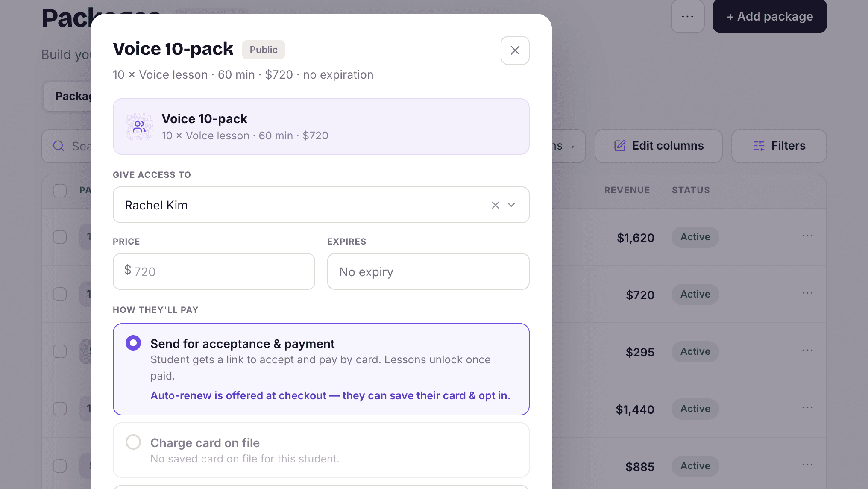The width and height of the screenshot is (868, 489).
Task: Open the partially hidden dropdown left of Edit columns
Action: (x=568, y=146)
